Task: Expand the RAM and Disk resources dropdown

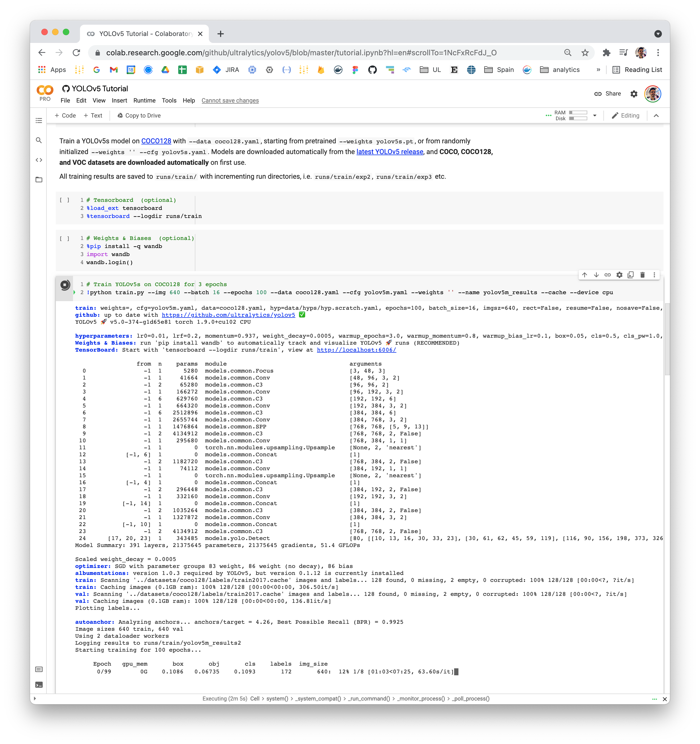Action: [595, 116]
